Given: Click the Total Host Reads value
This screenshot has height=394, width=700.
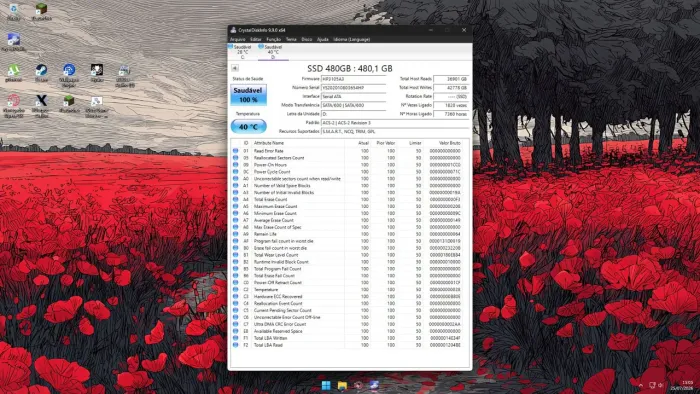Looking at the screenshot, I should tap(451, 79).
